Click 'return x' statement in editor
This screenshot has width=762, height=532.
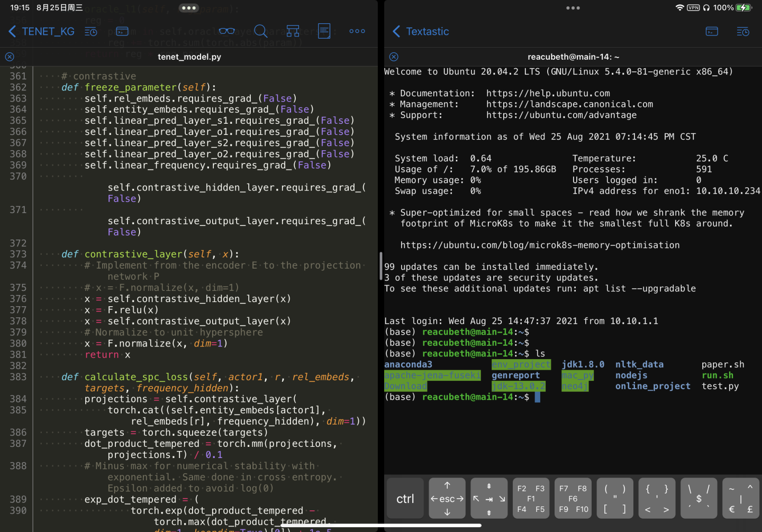click(x=107, y=355)
